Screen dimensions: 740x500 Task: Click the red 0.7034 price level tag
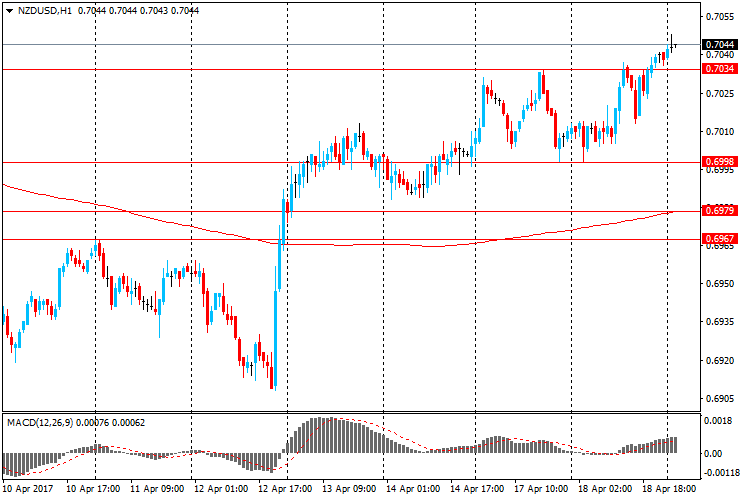click(x=718, y=69)
